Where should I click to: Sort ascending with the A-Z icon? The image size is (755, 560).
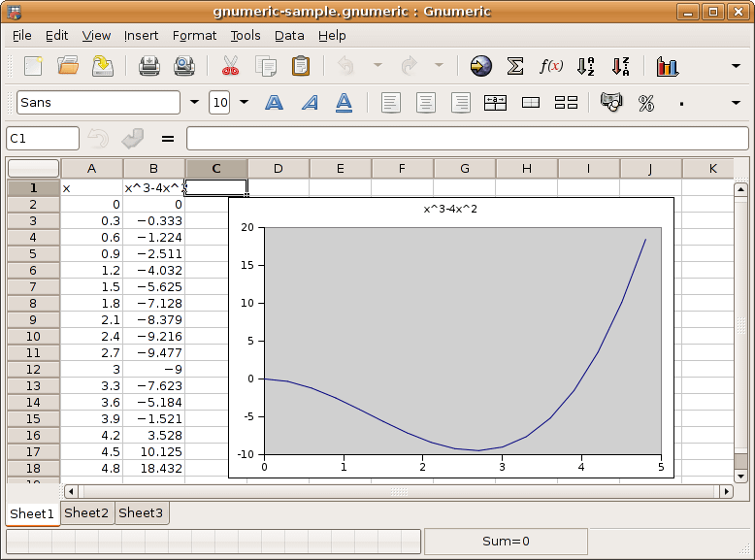tap(586, 66)
